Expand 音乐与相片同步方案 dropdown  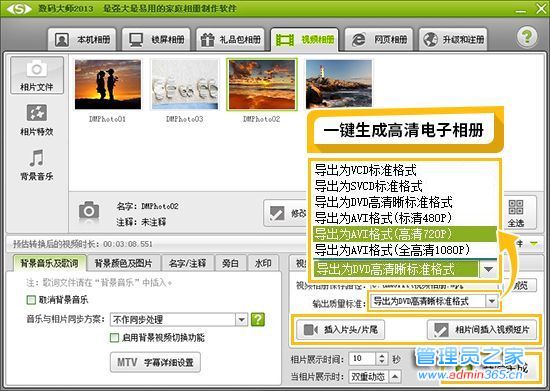(x=241, y=319)
